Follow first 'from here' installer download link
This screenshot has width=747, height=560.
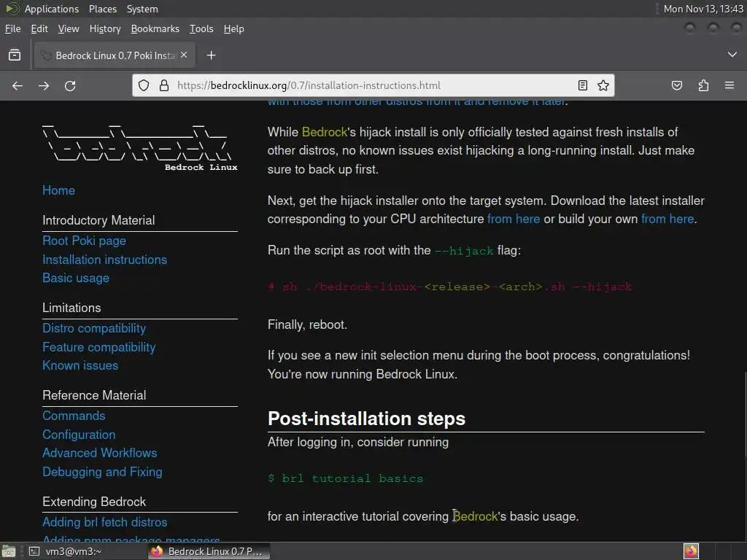click(x=514, y=219)
